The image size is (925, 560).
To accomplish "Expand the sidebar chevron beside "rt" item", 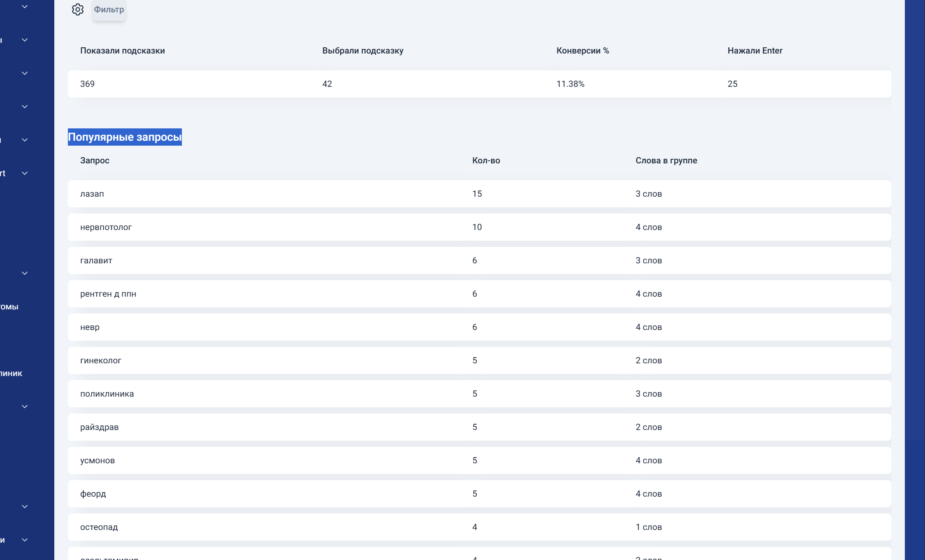I will click(x=25, y=173).
